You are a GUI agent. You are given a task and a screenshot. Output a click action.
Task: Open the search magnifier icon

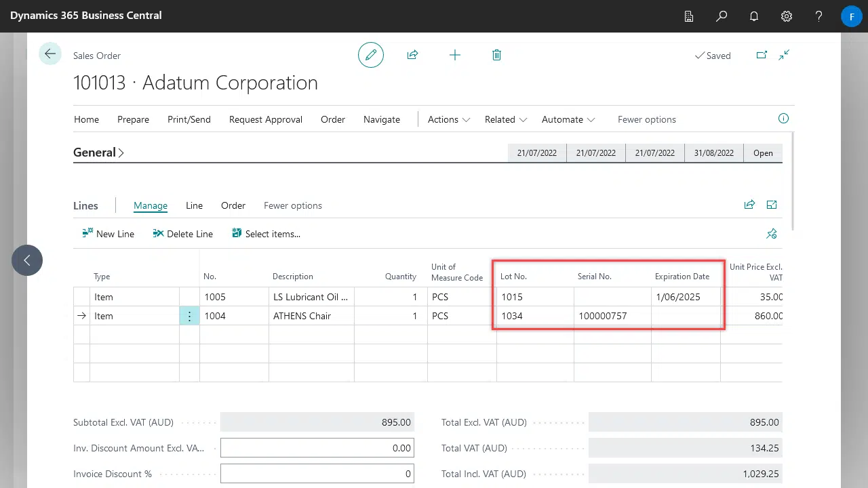coord(722,16)
